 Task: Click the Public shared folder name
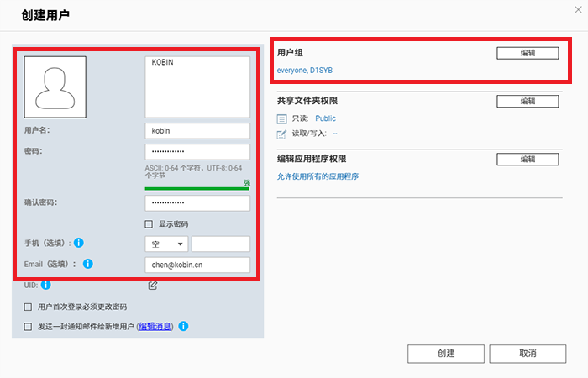(326, 118)
